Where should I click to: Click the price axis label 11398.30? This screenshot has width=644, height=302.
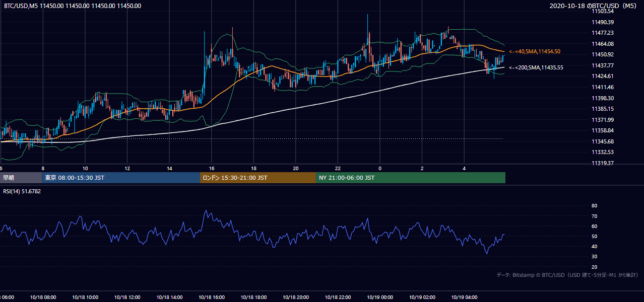[603, 98]
